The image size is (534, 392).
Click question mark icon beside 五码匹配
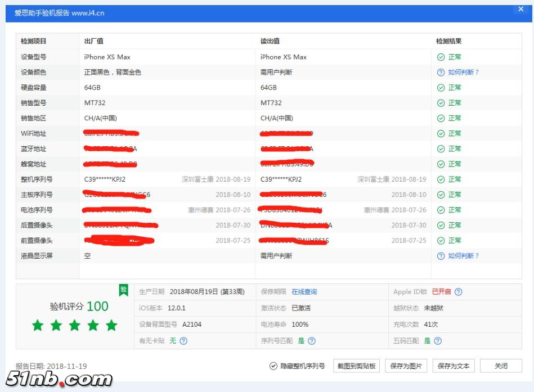[439, 340]
